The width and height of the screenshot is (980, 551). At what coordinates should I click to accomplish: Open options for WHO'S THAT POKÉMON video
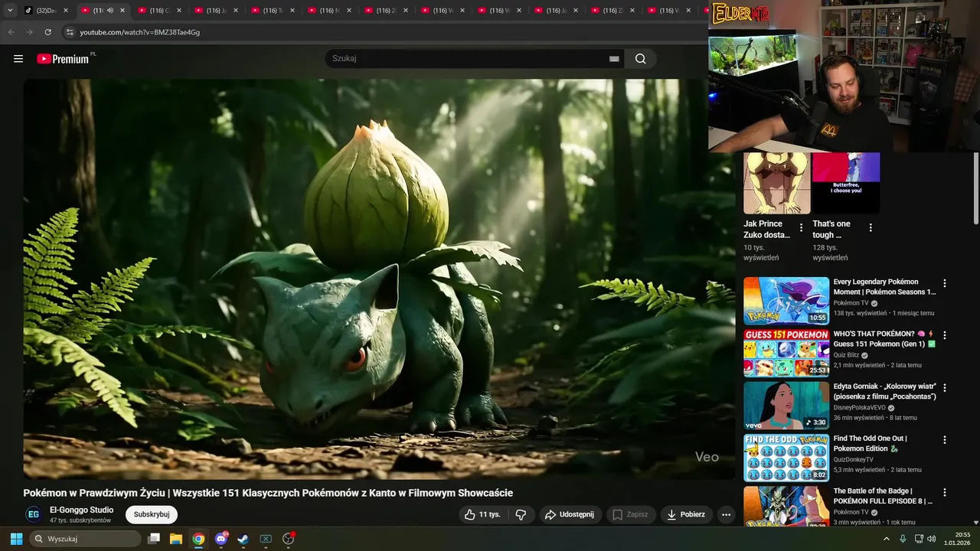(944, 335)
